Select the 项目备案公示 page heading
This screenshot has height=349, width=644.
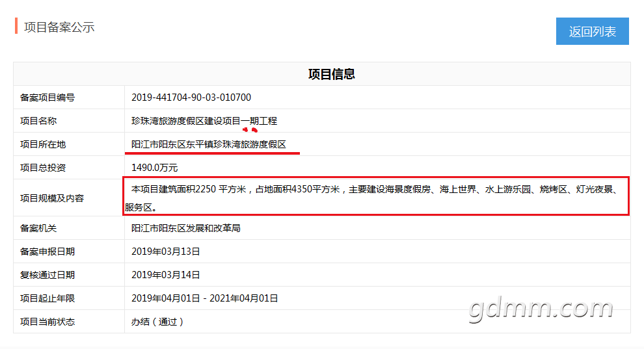tap(59, 27)
